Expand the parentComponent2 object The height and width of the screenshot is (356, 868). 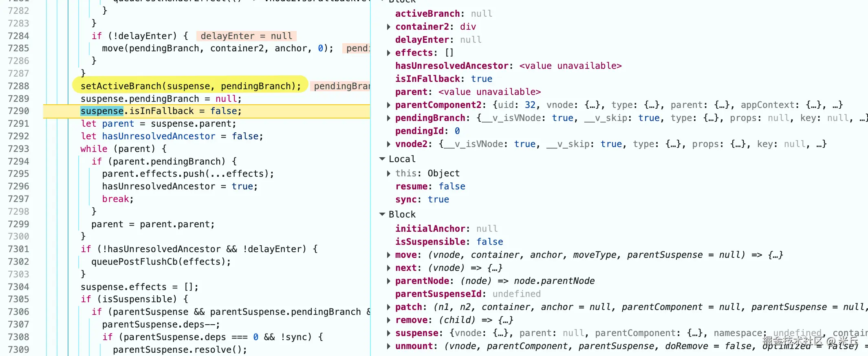point(388,105)
